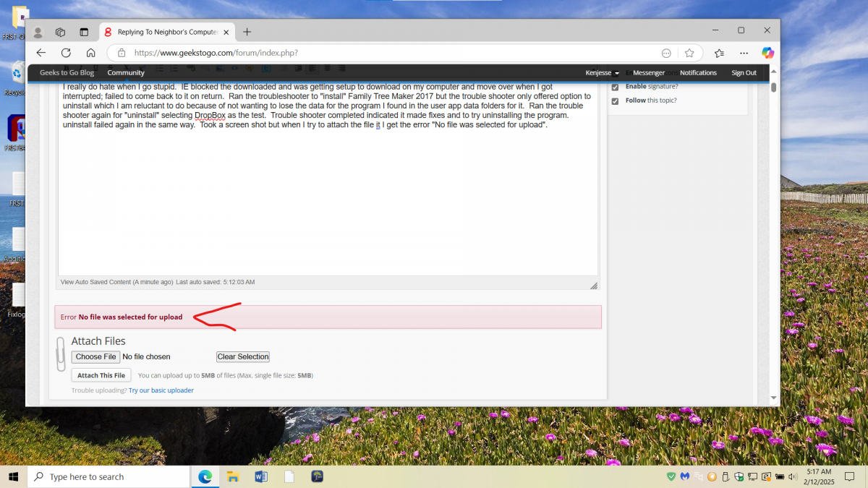Select the Replying To Neighbor's Computer tab

point(166,32)
